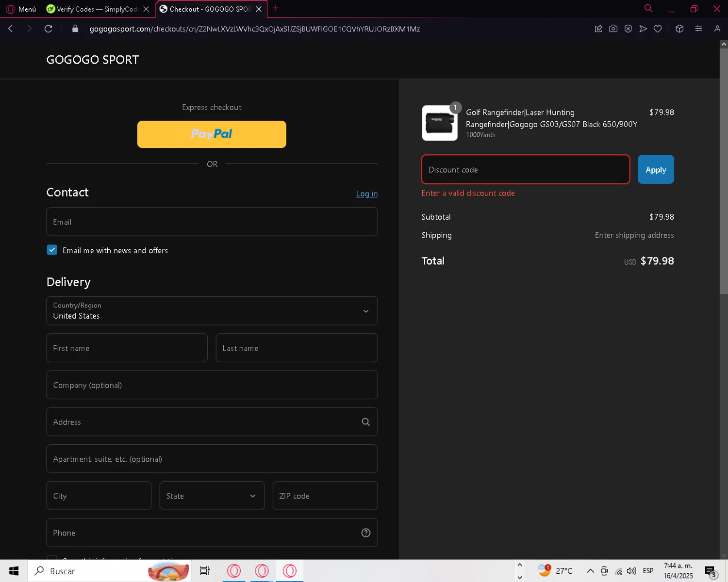Click the Discount code field
The image size is (728, 582).
coord(526,169)
